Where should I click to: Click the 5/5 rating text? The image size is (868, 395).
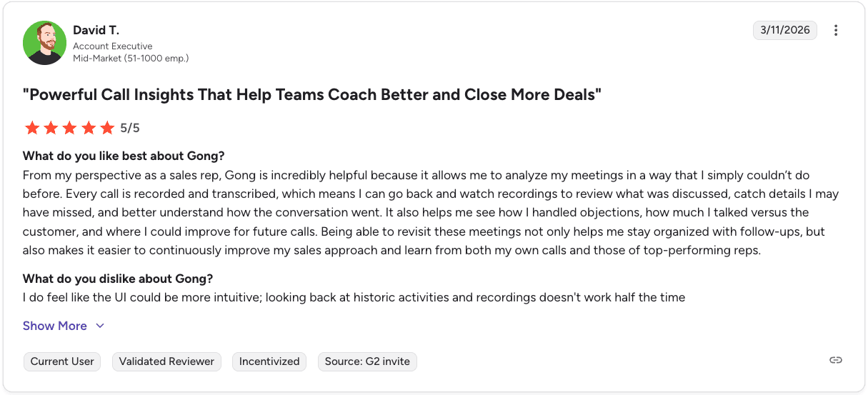point(130,129)
